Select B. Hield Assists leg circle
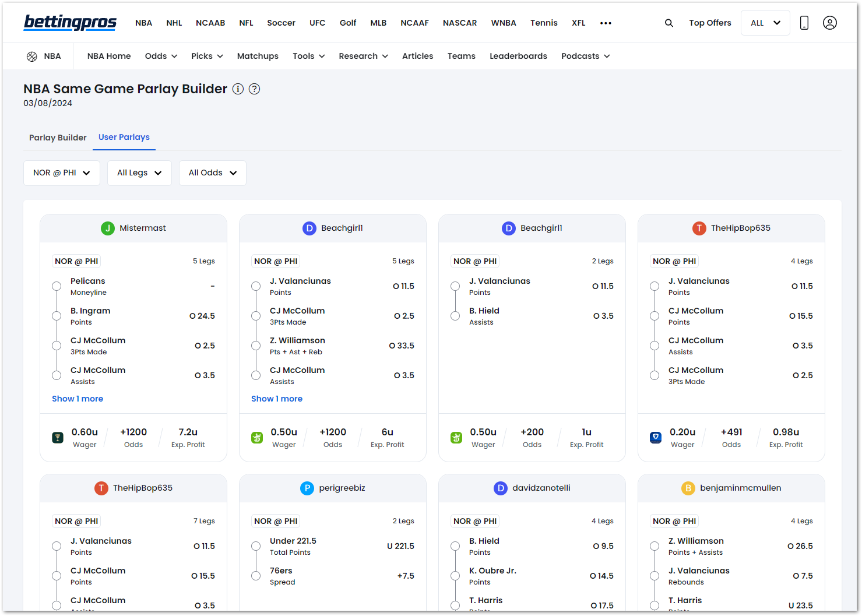 pos(455,316)
